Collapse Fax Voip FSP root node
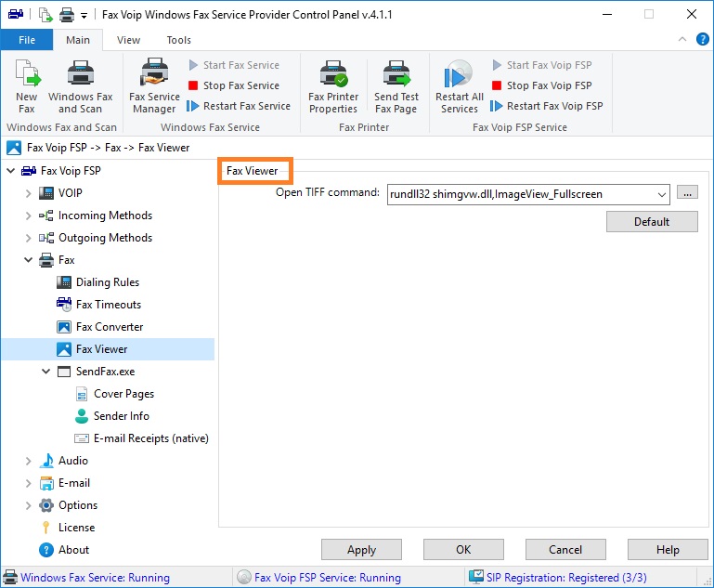This screenshot has height=588, width=714. tap(10, 171)
